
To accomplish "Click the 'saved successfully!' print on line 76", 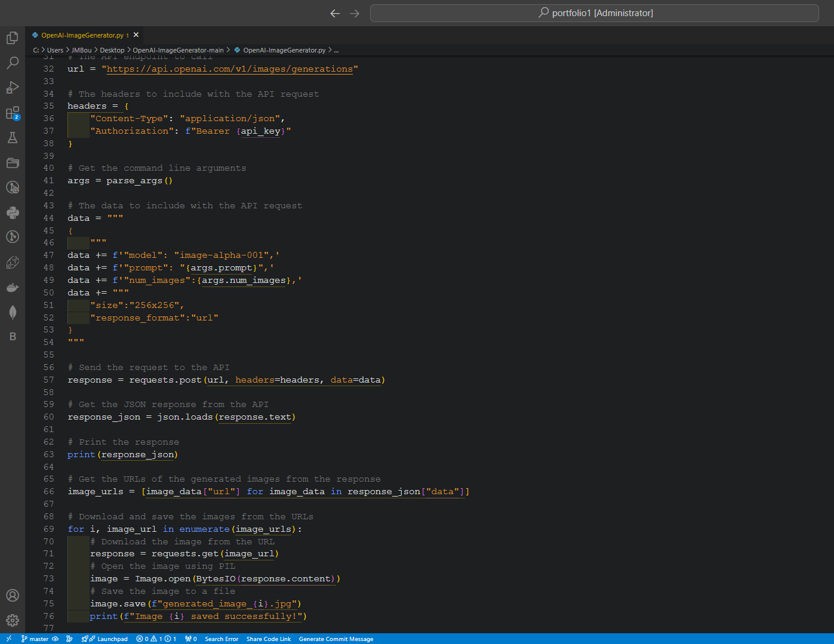I will coord(198,617).
